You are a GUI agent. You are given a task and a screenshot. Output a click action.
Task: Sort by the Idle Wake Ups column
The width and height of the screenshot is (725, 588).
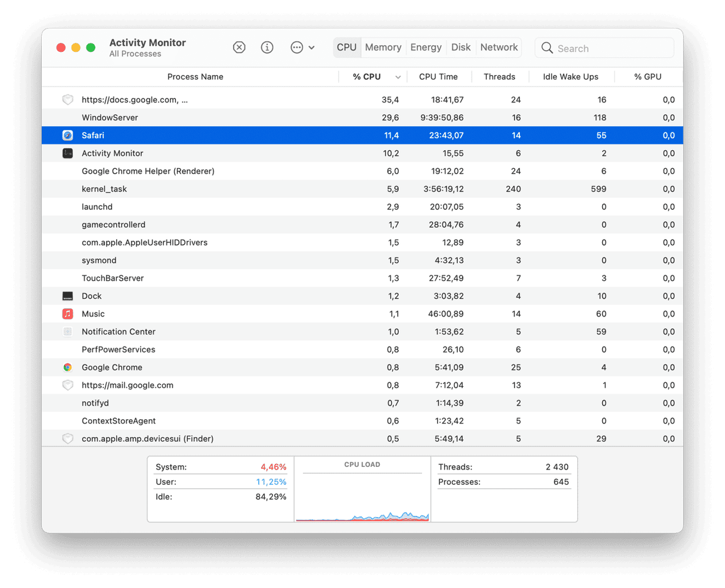[x=571, y=76]
